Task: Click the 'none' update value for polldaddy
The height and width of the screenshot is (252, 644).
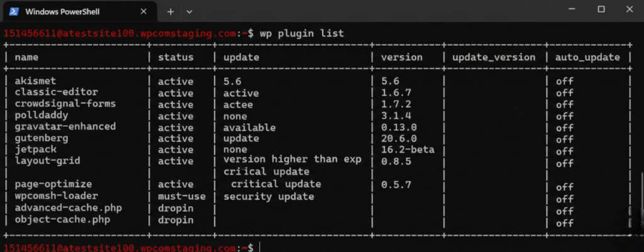Action: click(x=235, y=116)
